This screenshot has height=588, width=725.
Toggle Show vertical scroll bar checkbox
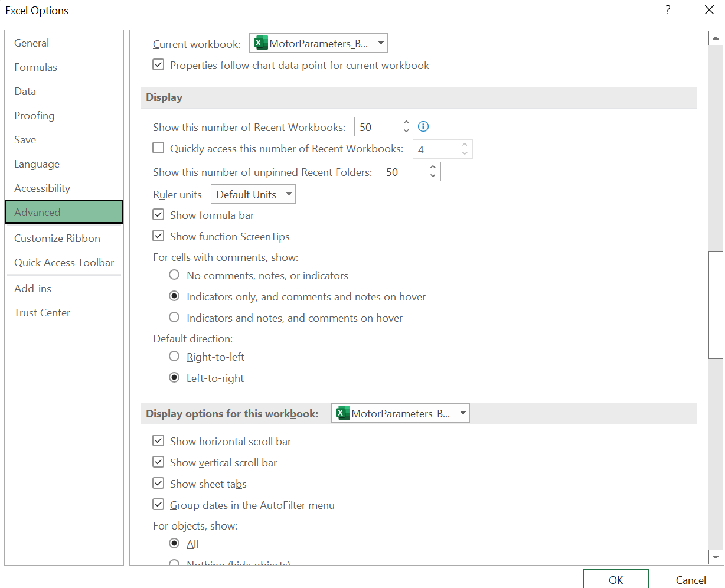click(158, 462)
